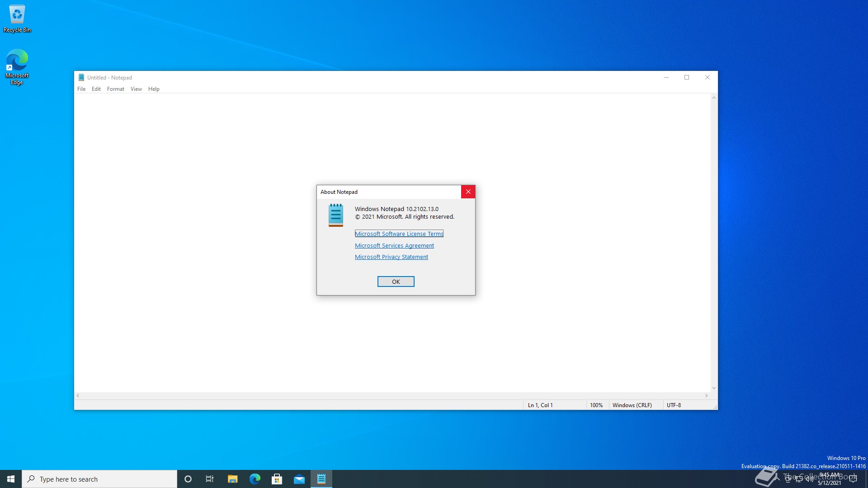
Task: Open the Format menu in Notepad
Action: pyautogui.click(x=116, y=89)
